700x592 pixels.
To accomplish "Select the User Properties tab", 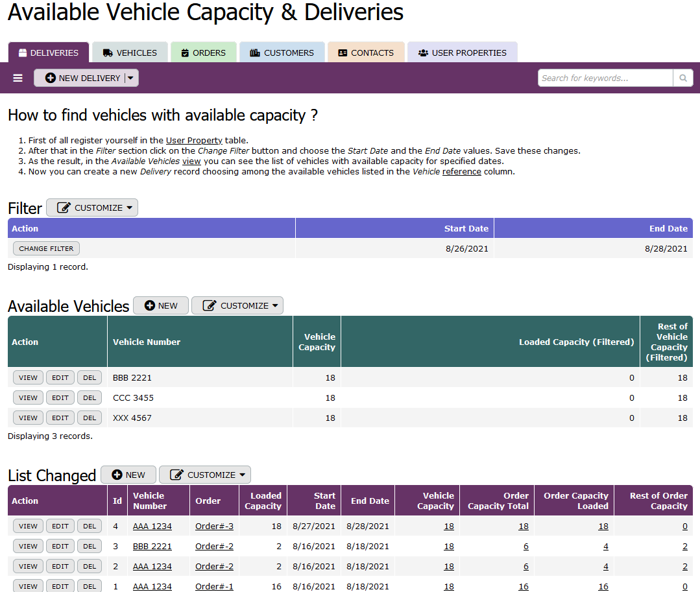I will pyautogui.click(x=462, y=53).
